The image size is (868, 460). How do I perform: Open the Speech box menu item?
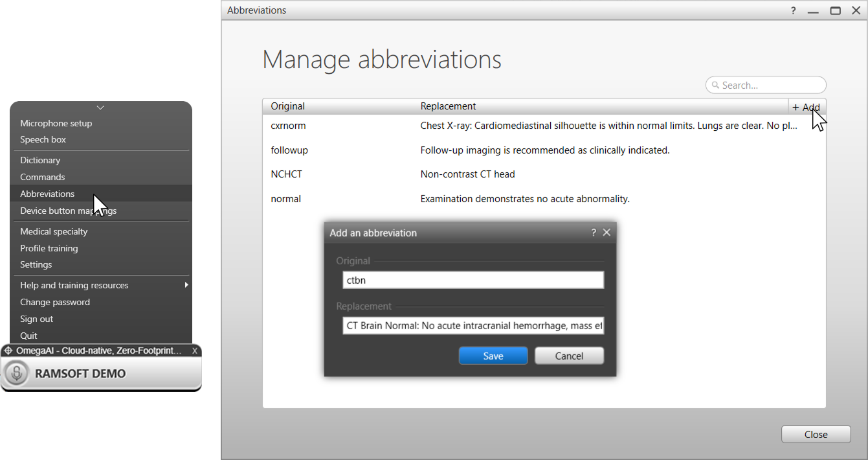point(43,139)
